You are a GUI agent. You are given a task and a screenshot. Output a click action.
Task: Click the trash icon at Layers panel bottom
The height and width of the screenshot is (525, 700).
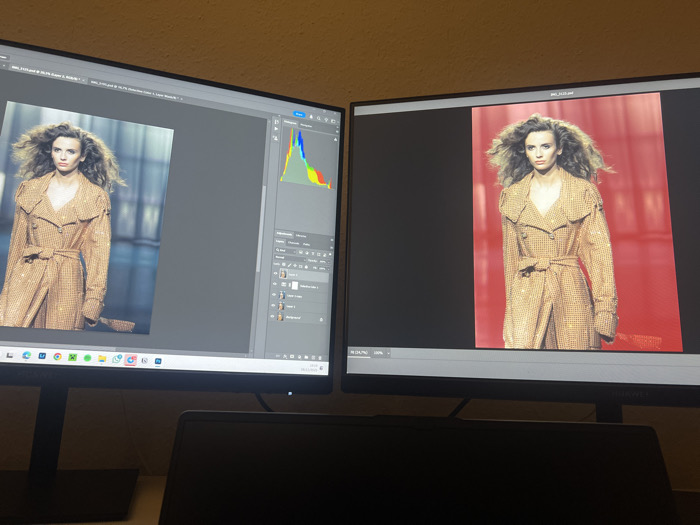pyautogui.click(x=320, y=358)
